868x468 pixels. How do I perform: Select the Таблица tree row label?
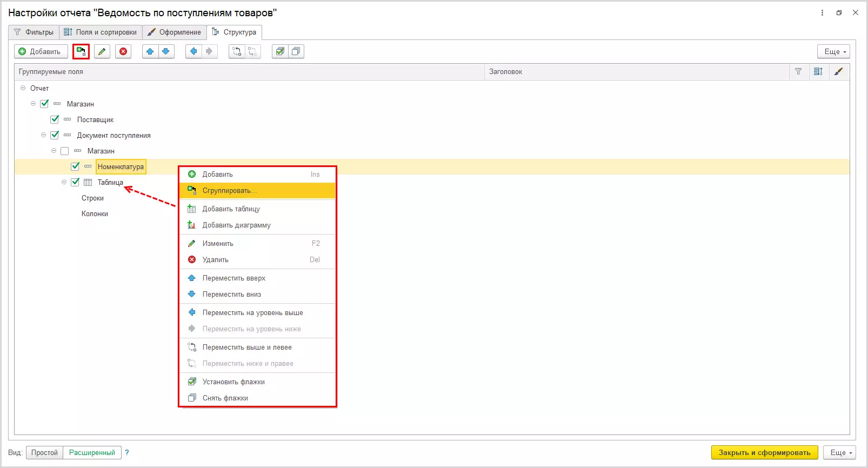110,183
